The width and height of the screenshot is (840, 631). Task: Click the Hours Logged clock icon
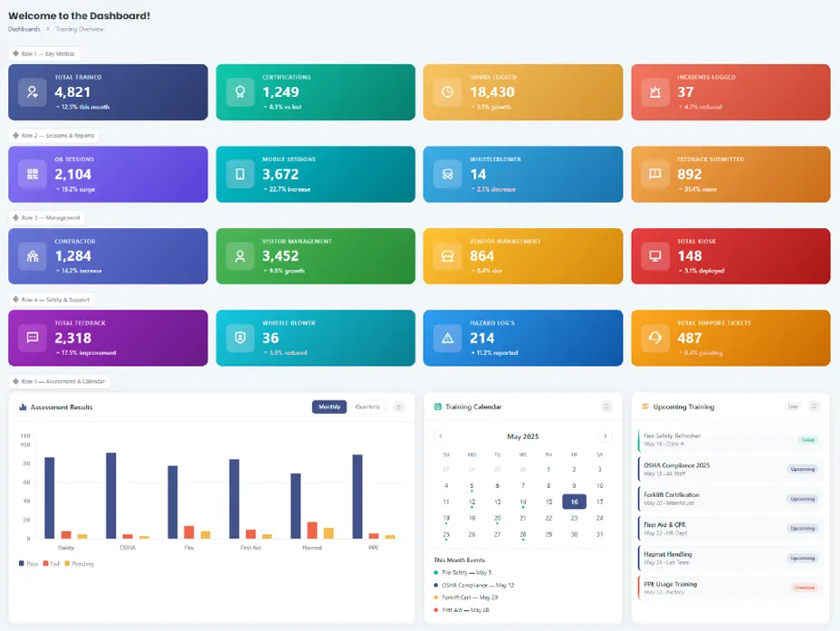pyautogui.click(x=447, y=92)
